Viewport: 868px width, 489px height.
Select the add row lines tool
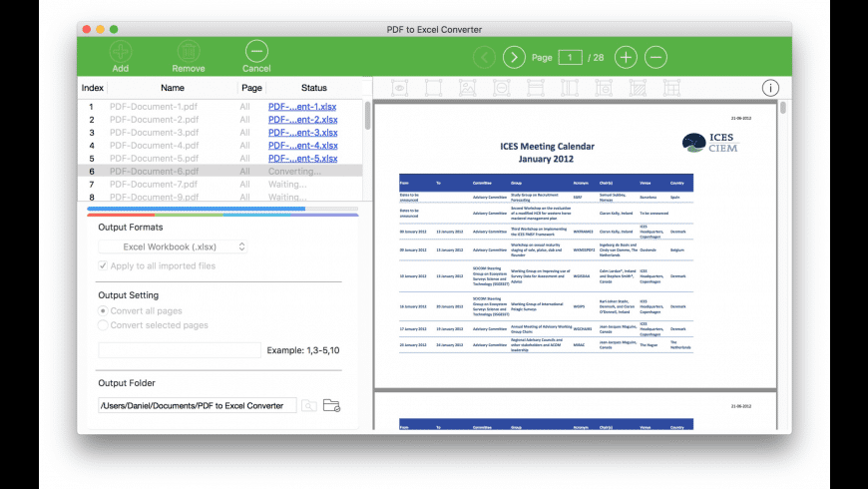pyautogui.click(x=536, y=88)
